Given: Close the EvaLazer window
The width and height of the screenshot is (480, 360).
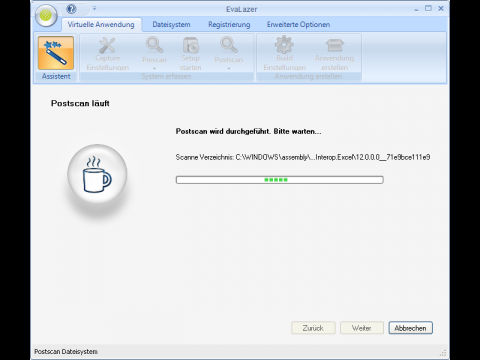Looking at the screenshot, I should point(441,9).
